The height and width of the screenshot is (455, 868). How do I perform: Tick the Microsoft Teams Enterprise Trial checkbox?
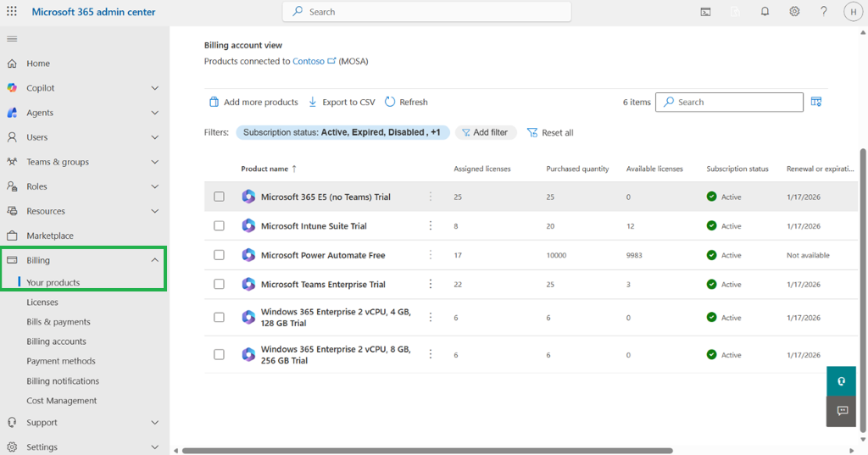click(x=219, y=285)
